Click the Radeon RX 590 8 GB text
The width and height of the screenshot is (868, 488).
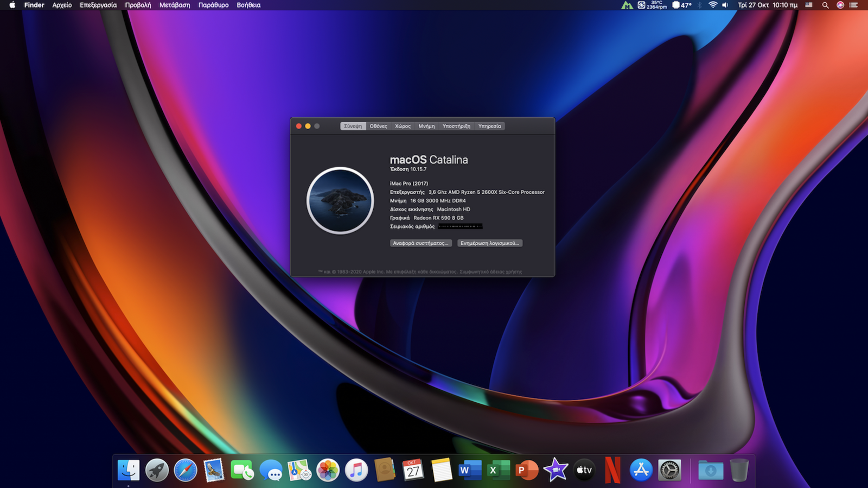(438, 218)
